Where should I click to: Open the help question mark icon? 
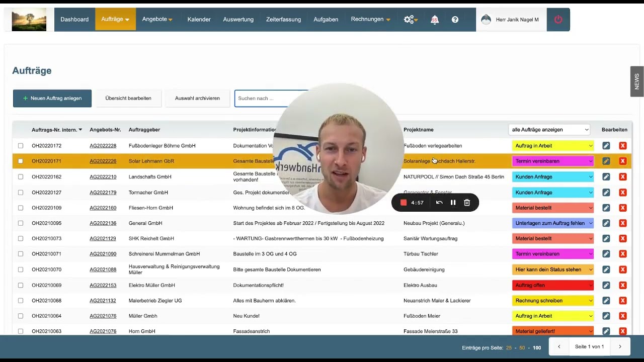tap(455, 20)
